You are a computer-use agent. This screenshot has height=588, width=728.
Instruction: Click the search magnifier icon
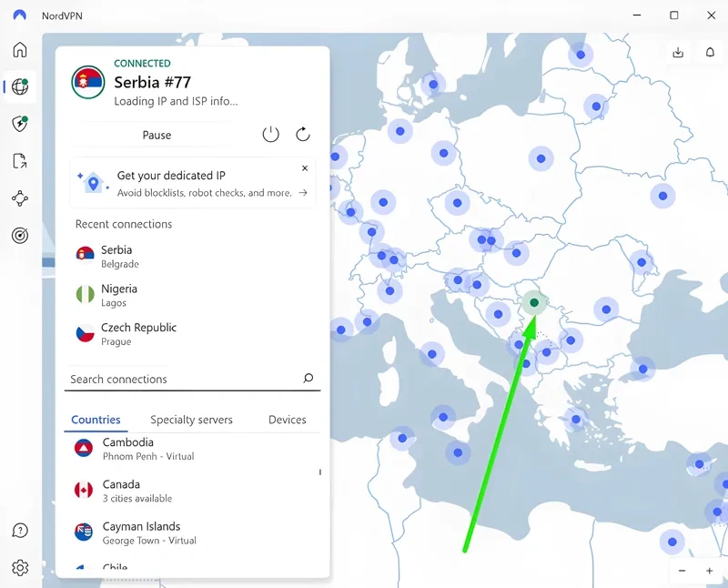[308, 378]
